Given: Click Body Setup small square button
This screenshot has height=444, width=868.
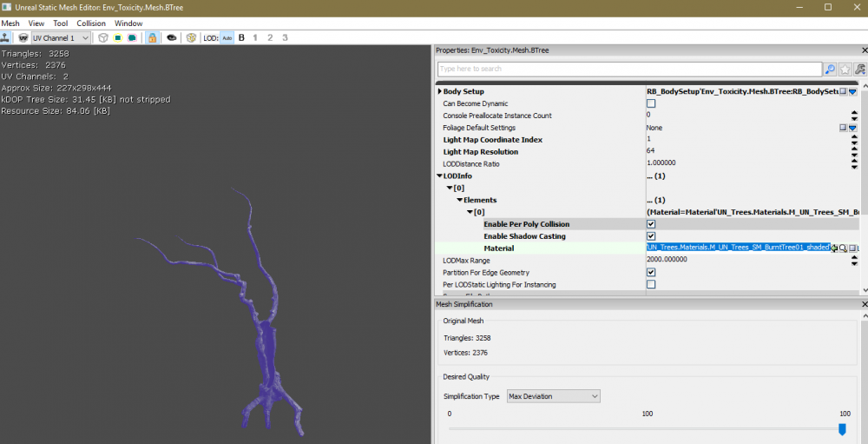Looking at the screenshot, I should tap(843, 91).
